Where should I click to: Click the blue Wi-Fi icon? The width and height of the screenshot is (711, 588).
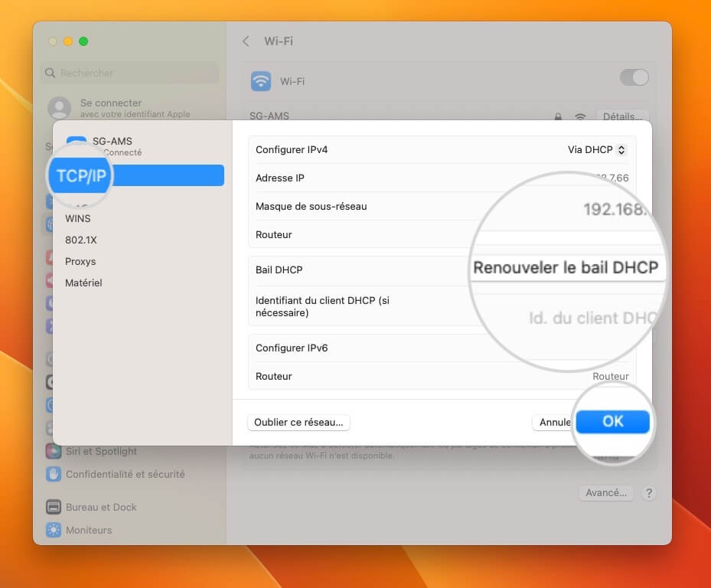pyautogui.click(x=261, y=81)
